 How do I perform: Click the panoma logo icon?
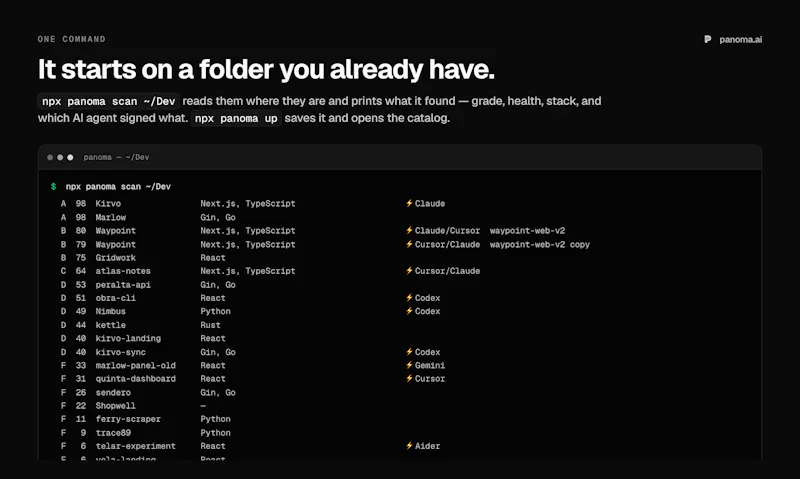(x=708, y=39)
